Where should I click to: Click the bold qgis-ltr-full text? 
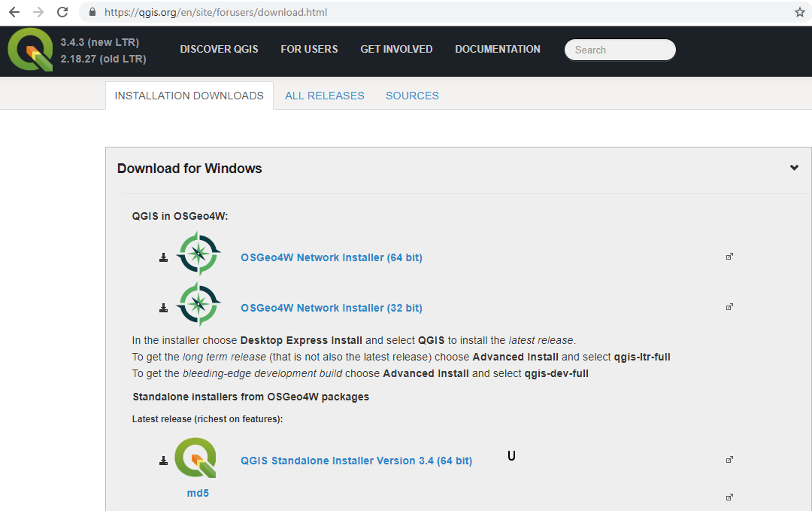(642, 357)
